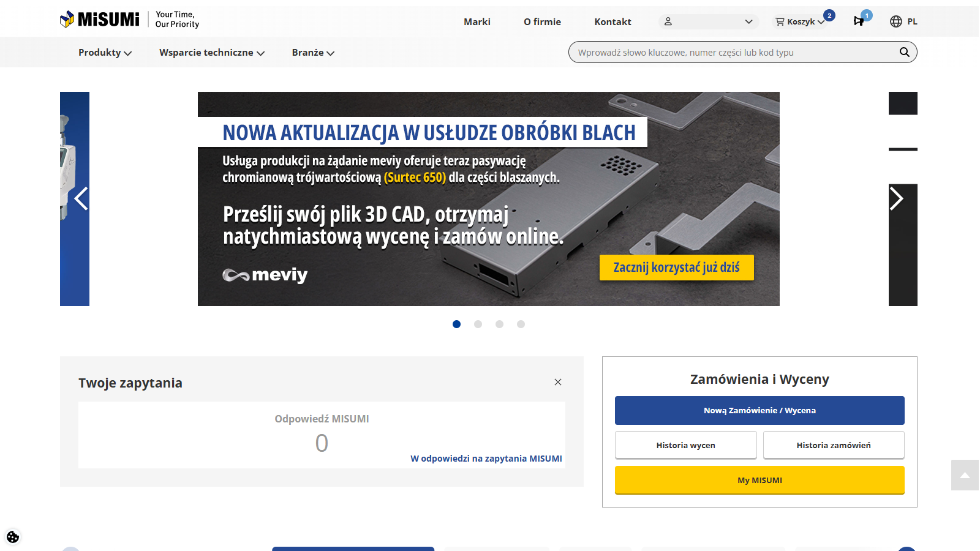Select the second carousel dot

478,324
